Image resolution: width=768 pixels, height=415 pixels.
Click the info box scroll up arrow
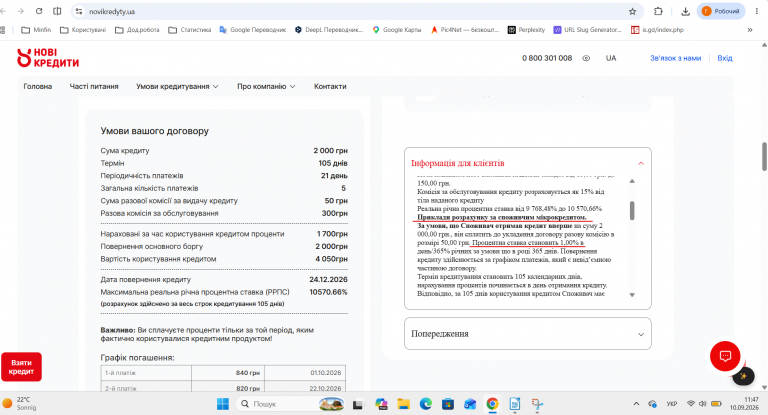click(x=632, y=181)
